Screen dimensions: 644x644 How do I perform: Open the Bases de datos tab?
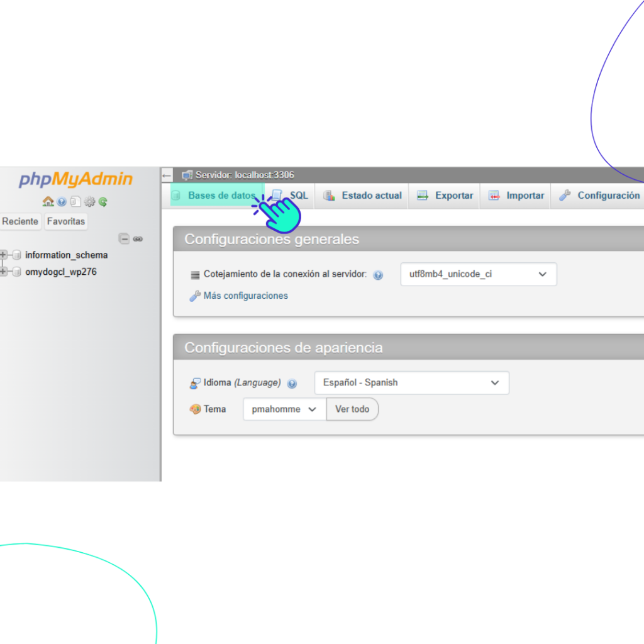tap(216, 196)
